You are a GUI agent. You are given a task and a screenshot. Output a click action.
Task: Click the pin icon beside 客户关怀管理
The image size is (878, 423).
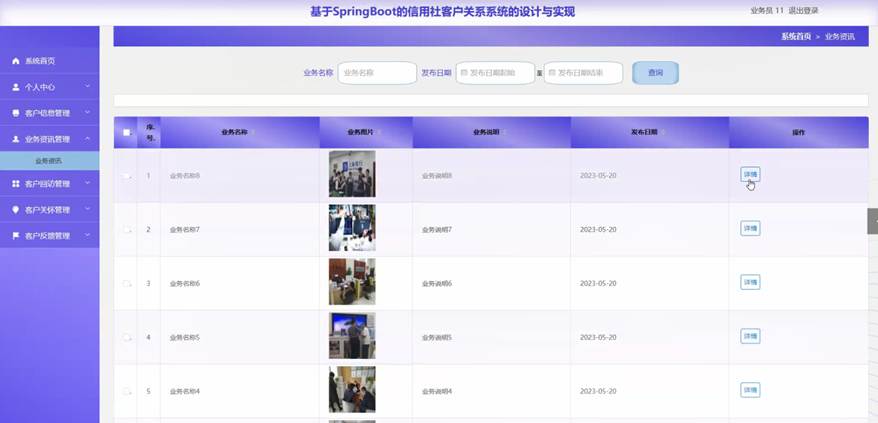click(x=16, y=210)
